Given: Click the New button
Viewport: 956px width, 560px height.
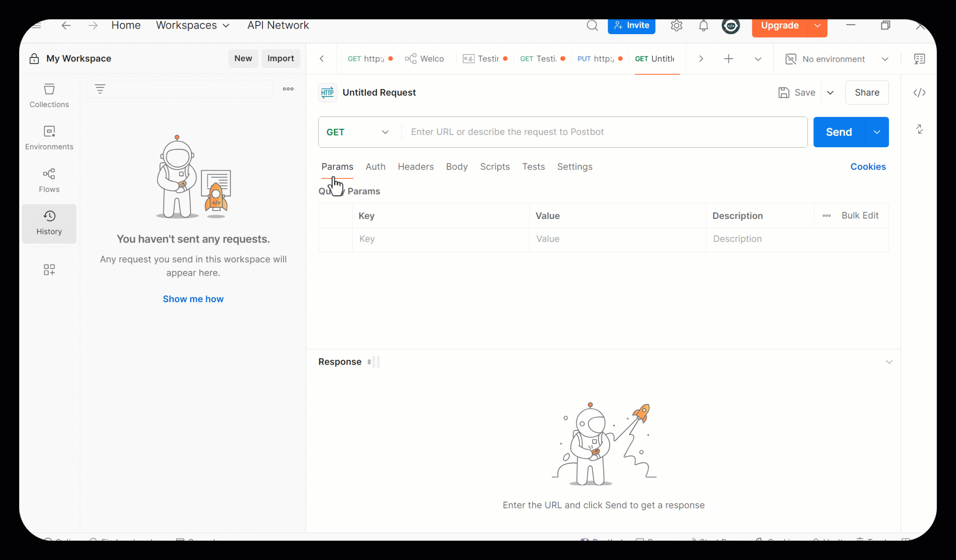Looking at the screenshot, I should click(x=243, y=58).
